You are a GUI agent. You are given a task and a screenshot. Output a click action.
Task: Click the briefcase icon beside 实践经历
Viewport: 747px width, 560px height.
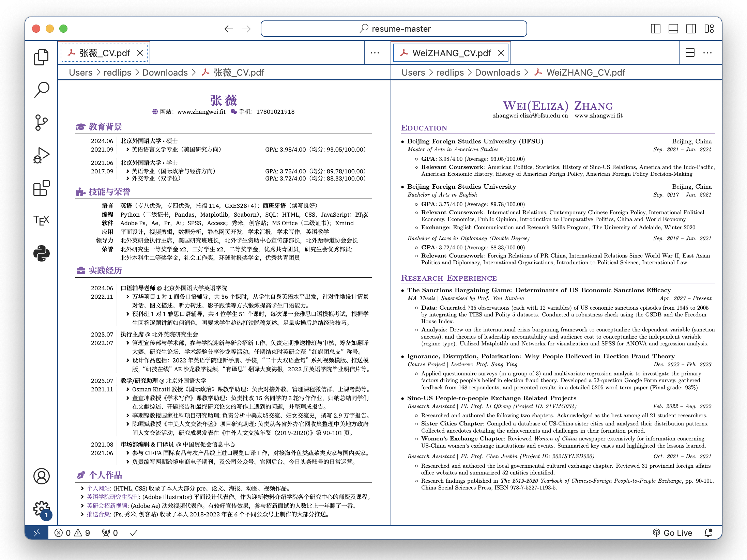(81, 270)
